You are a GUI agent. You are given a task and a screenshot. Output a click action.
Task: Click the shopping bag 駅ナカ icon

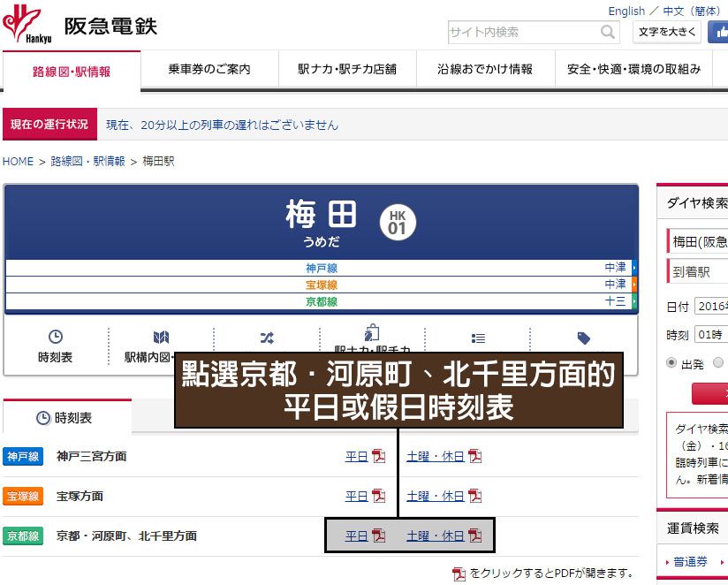[x=371, y=332]
